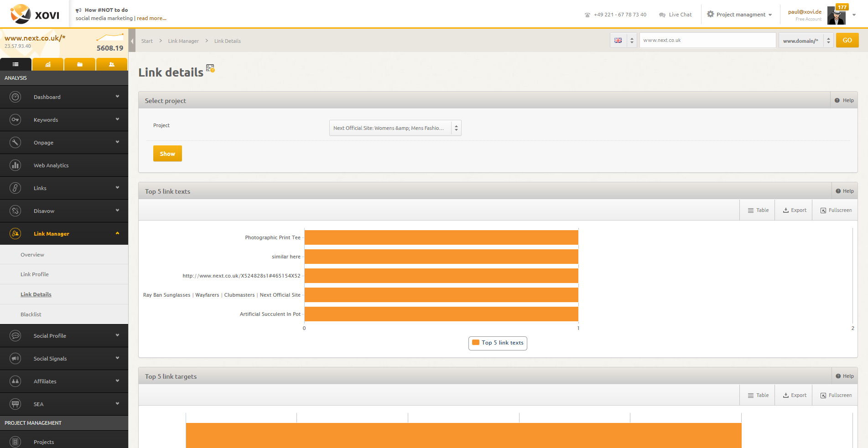Expand the Affiliates menu
This screenshot has height=448, width=868.
pyautogui.click(x=117, y=381)
